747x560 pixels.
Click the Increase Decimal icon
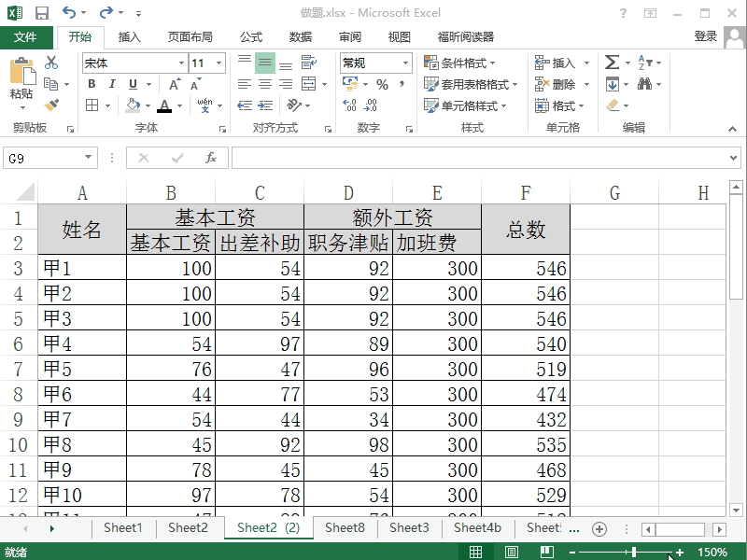[x=346, y=105]
